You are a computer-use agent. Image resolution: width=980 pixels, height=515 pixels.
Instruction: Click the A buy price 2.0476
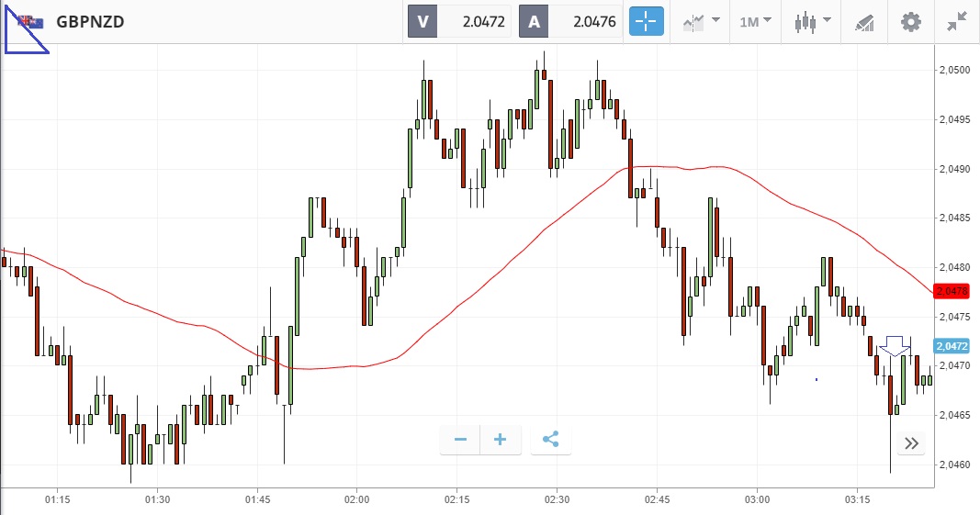click(570, 21)
